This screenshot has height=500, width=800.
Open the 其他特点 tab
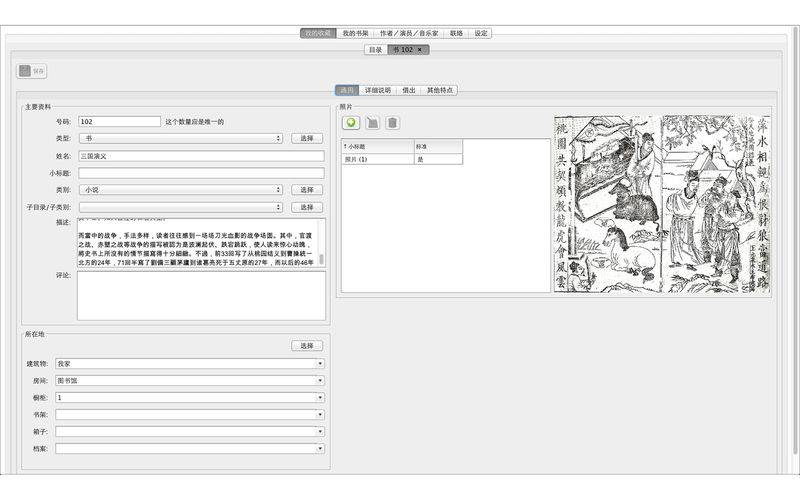point(439,90)
